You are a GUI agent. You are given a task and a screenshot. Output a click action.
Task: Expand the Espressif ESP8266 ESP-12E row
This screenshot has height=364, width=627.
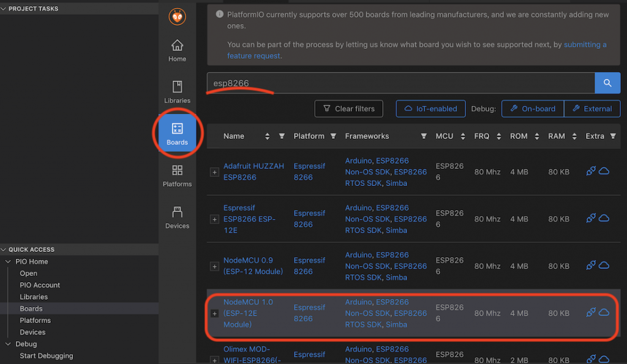tap(214, 220)
